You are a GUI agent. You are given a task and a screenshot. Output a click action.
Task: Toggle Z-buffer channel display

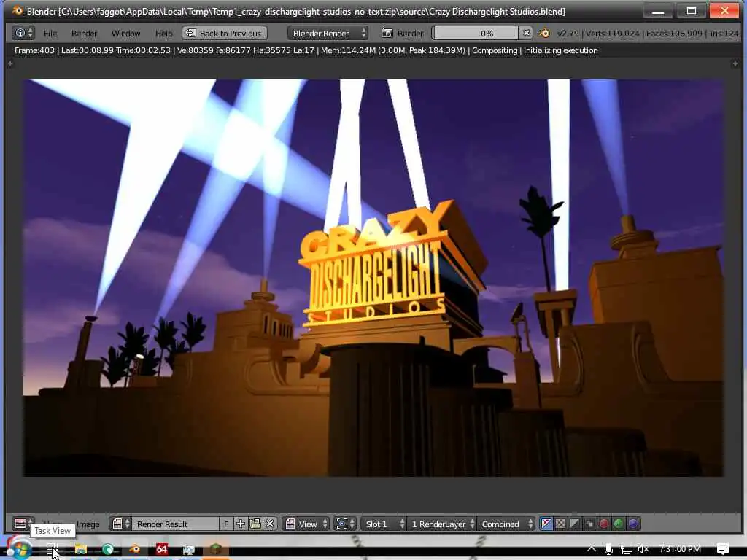[x=589, y=524]
